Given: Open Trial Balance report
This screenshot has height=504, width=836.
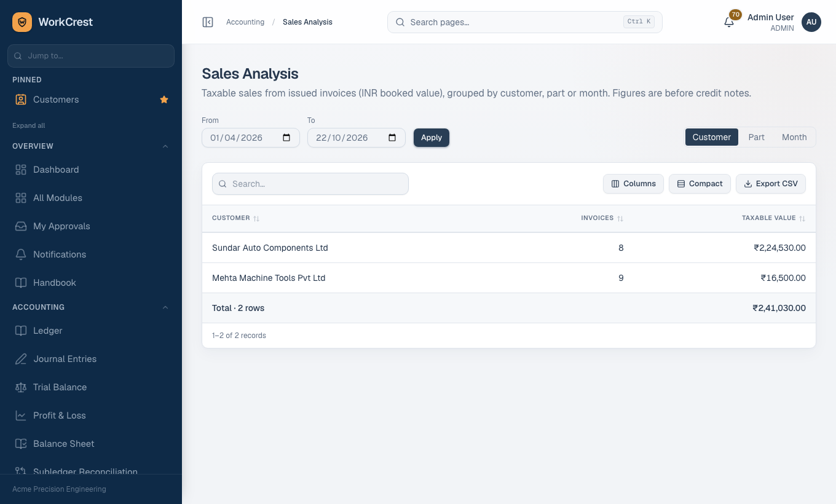Looking at the screenshot, I should point(91,387).
